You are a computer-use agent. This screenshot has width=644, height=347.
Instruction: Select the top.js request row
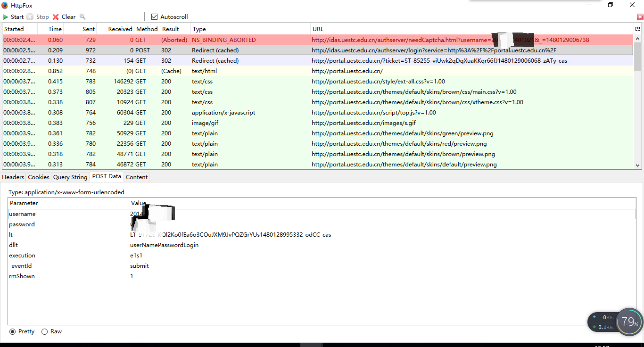[x=318, y=112]
